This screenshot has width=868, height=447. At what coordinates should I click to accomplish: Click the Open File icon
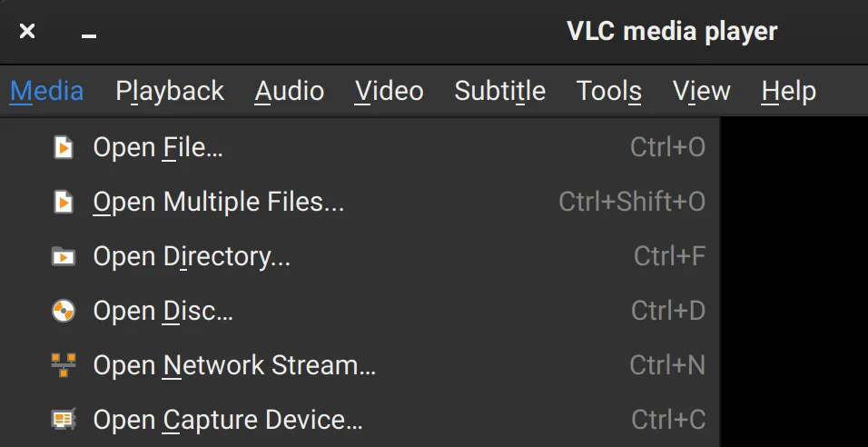point(64,147)
